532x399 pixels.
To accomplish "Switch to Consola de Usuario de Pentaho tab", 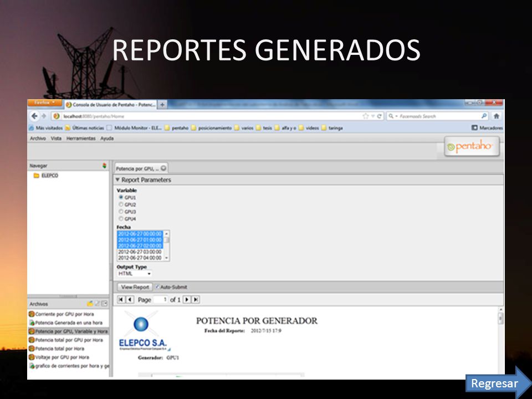I will click(x=111, y=105).
